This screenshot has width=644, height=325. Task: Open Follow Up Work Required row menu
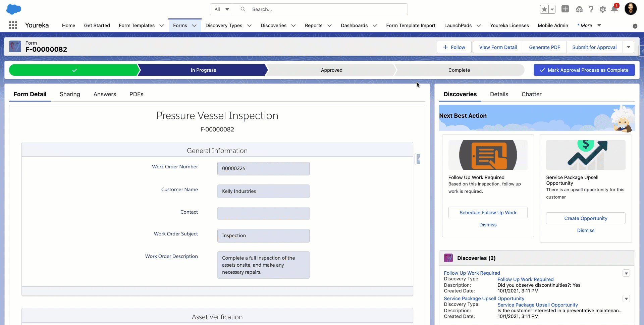pyautogui.click(x=626, y=273)
